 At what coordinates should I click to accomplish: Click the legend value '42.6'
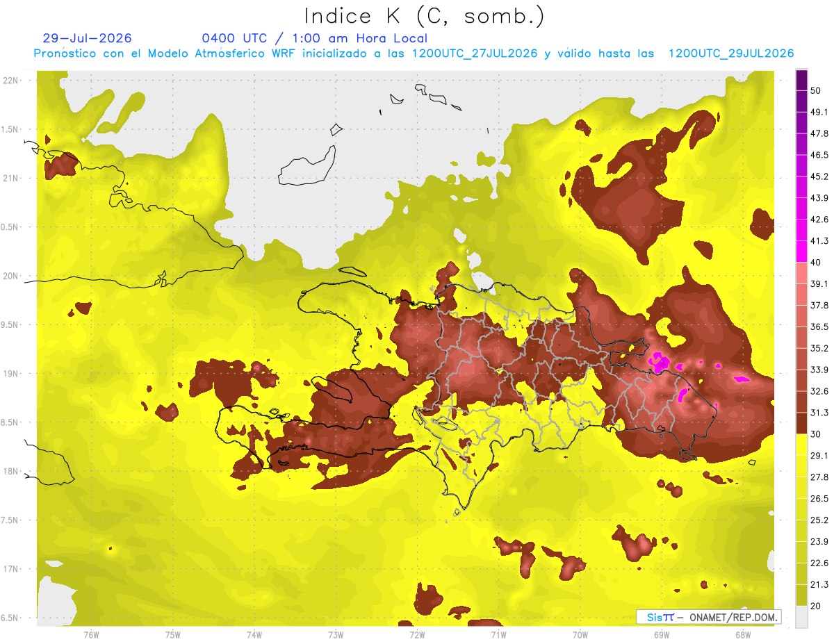[x=819, y=220]
